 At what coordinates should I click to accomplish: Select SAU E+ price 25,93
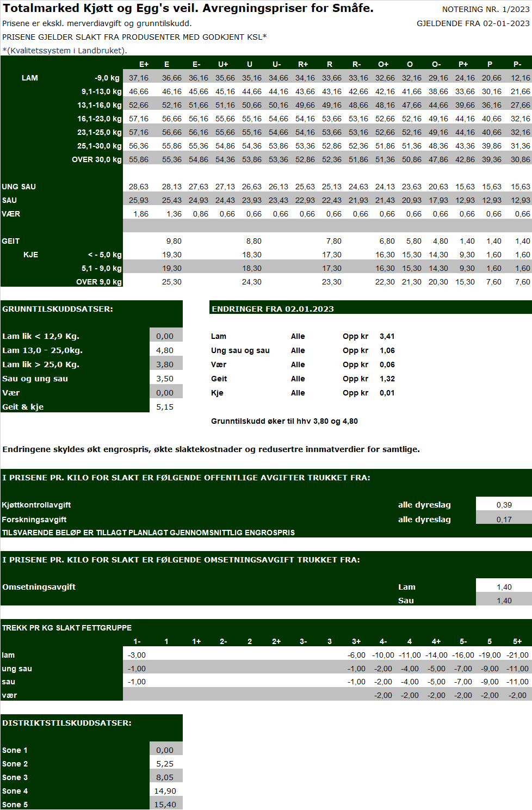139,200
